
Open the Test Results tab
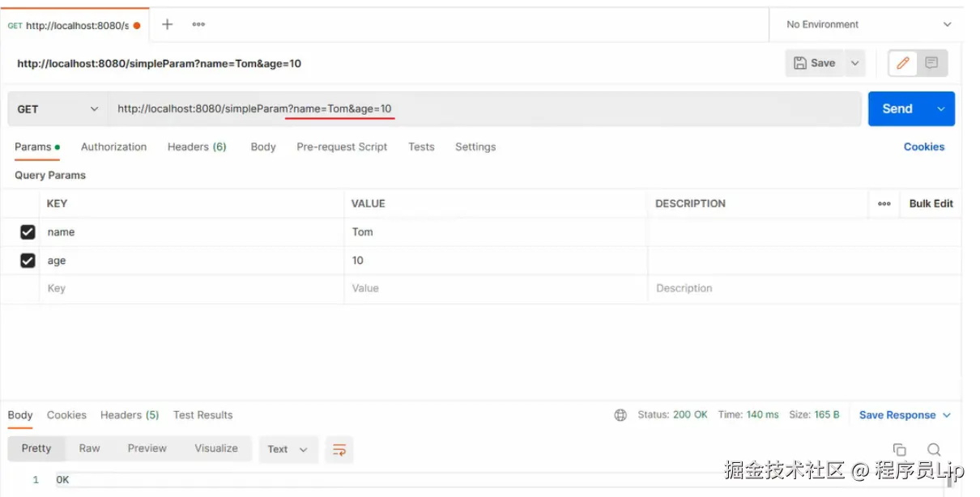click(x=202, y=415)
